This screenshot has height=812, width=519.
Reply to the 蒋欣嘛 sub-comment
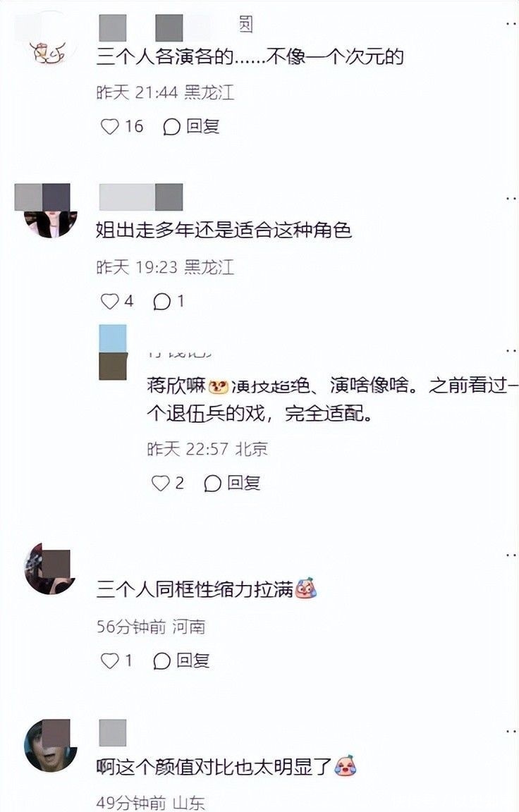[231, 483]
